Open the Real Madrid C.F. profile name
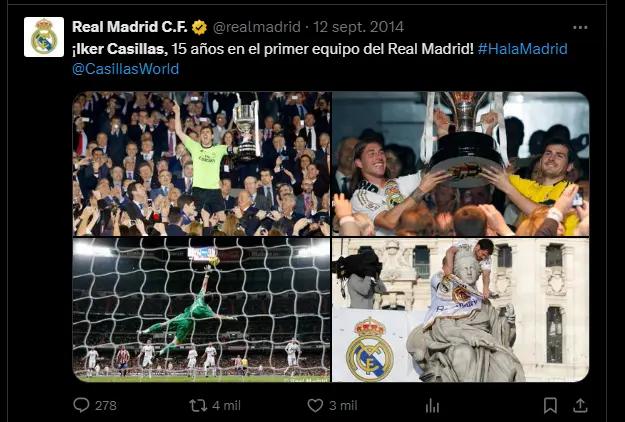 (130, 27)
